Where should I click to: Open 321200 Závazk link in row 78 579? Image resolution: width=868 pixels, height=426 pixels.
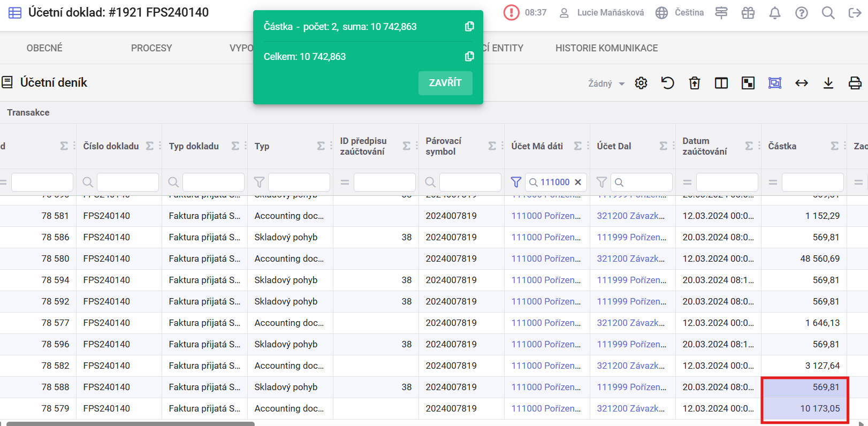pos(631,408)
